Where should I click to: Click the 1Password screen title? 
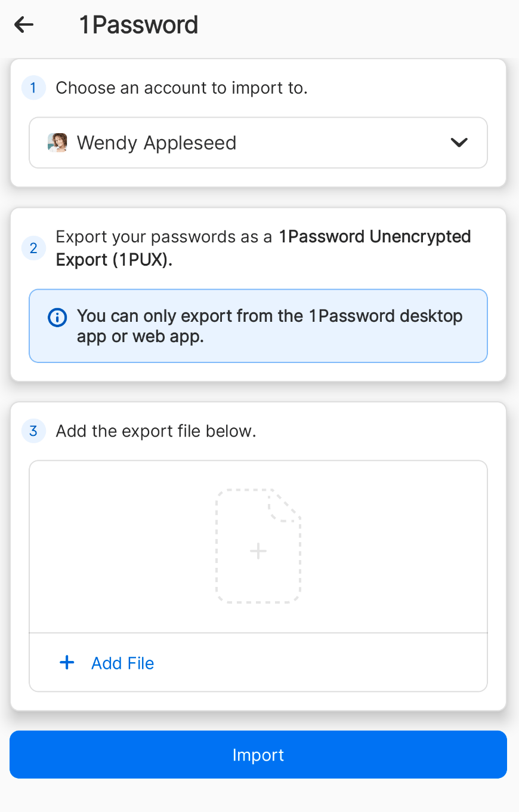tap(138, 24)
